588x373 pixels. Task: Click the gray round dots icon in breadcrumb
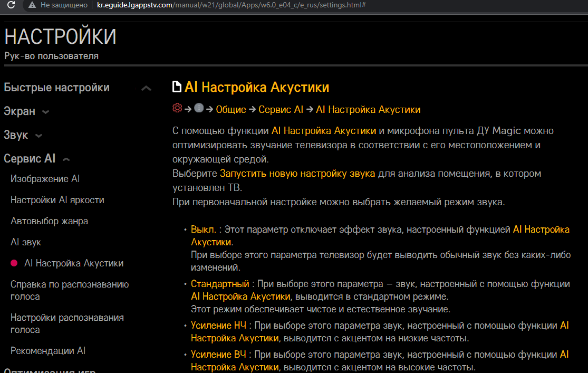click(199, 108)
